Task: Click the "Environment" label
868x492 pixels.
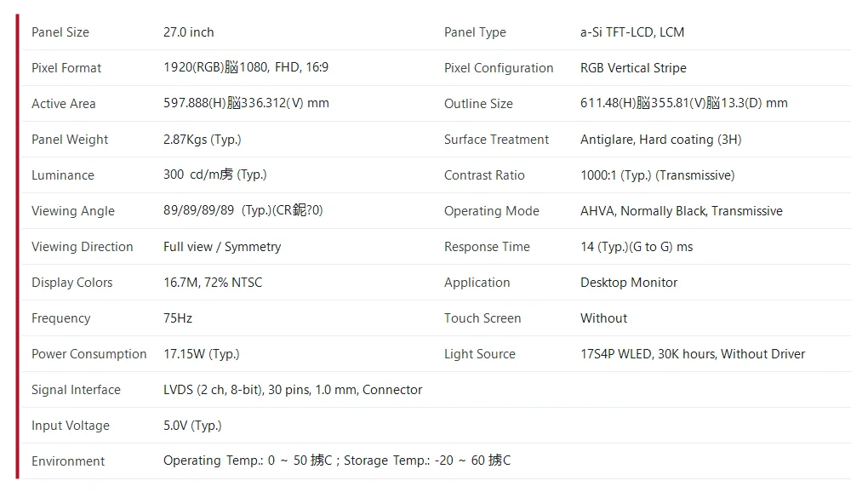Action: [x=68, y=461]
